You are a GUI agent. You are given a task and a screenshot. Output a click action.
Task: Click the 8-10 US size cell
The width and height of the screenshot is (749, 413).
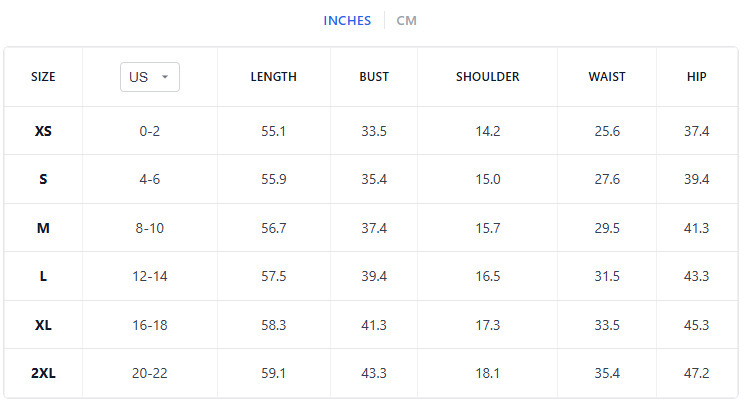pos(148,228)
